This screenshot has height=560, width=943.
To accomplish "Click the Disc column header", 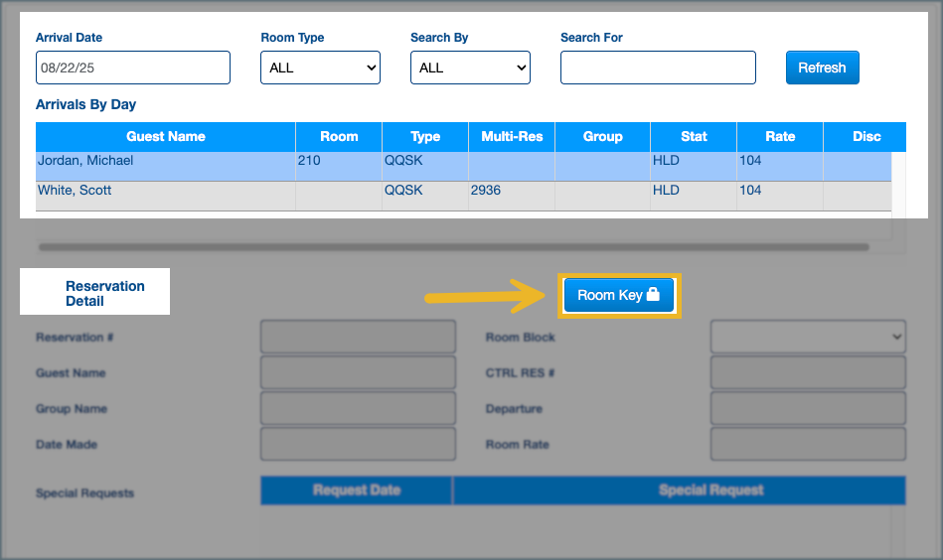I will click(x=865, y=137).
